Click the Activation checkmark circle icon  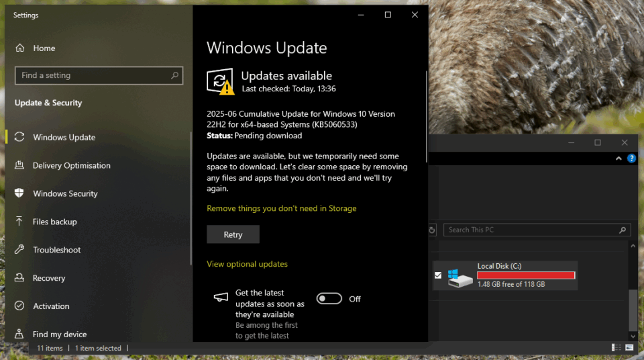click(19, 306)
